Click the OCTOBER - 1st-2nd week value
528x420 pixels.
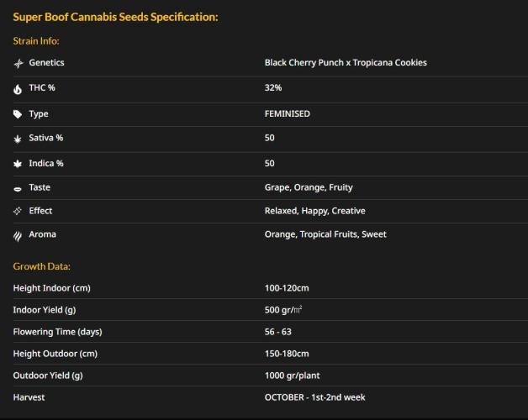(314, 397)
